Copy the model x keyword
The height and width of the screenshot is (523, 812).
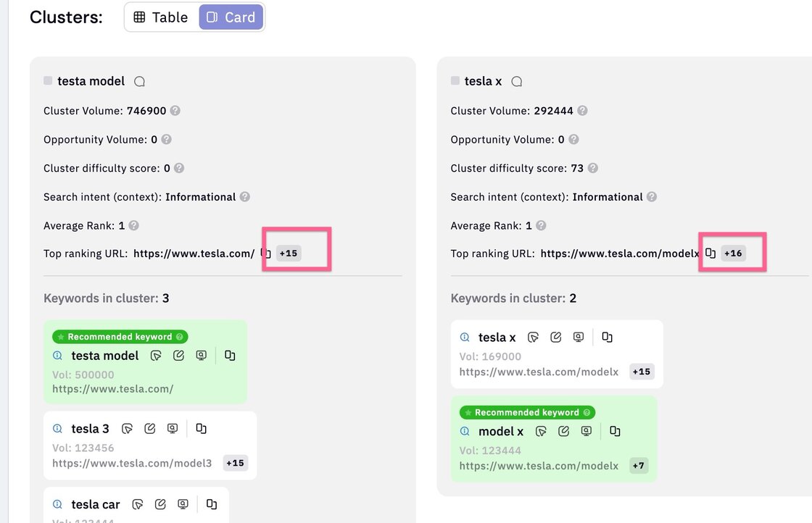point(615,431)
